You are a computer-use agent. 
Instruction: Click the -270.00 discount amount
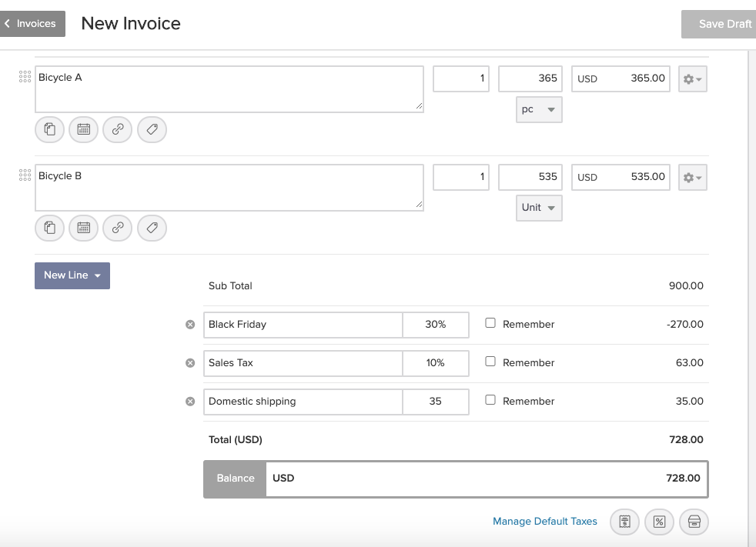684,325
